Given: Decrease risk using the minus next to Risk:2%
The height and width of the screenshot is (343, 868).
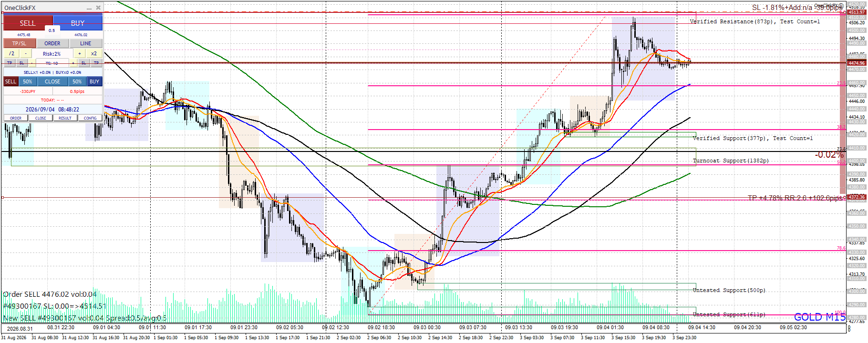Looking at the screenshot, I should pos(26,53).
